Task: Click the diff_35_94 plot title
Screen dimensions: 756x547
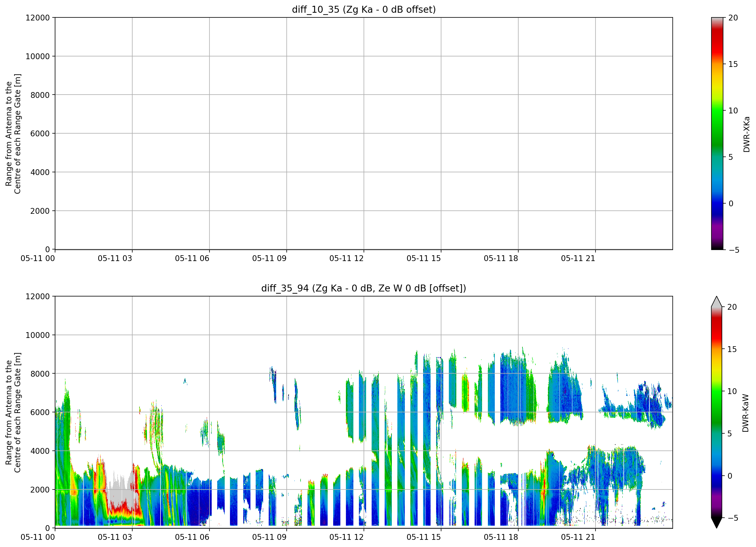Action: tap(364, 288)
